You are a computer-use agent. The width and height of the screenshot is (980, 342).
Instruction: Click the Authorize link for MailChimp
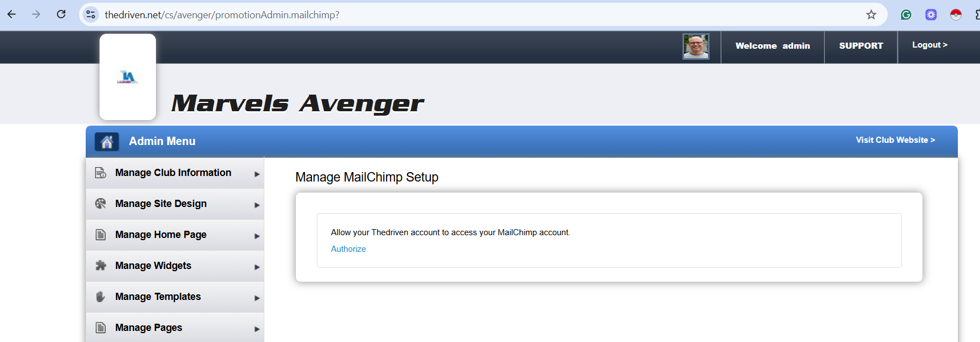(x=348, y=249)
